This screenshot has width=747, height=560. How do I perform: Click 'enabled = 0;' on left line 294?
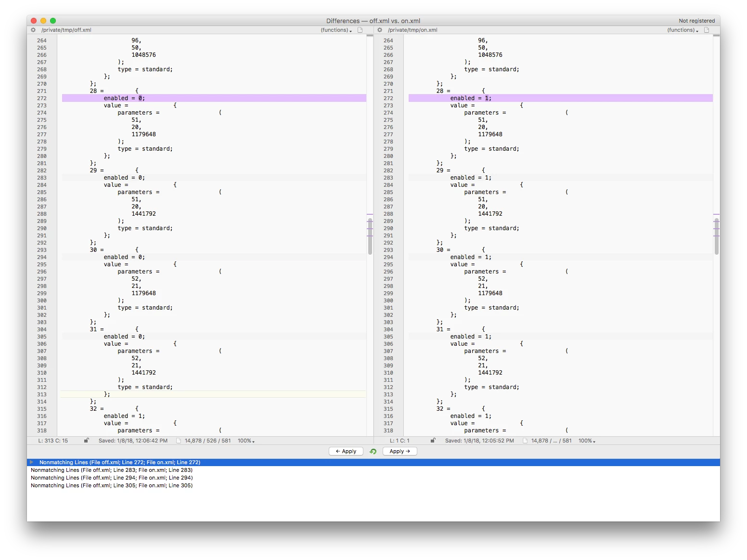point(124,257)
